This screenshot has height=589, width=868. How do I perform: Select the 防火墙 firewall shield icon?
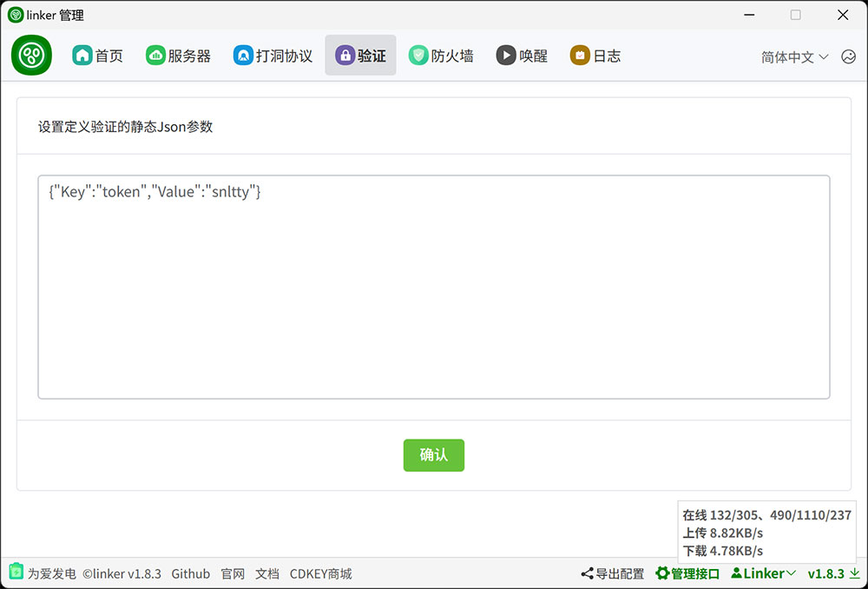418,56
